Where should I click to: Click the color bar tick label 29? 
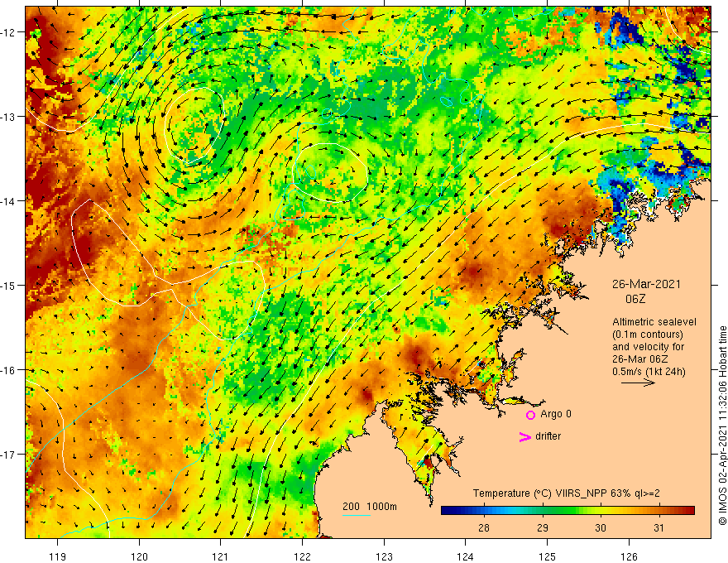click(x=543, y=527)
